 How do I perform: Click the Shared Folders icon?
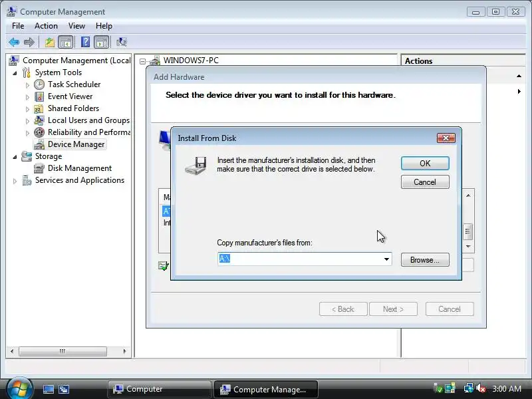tap(39, 108)
